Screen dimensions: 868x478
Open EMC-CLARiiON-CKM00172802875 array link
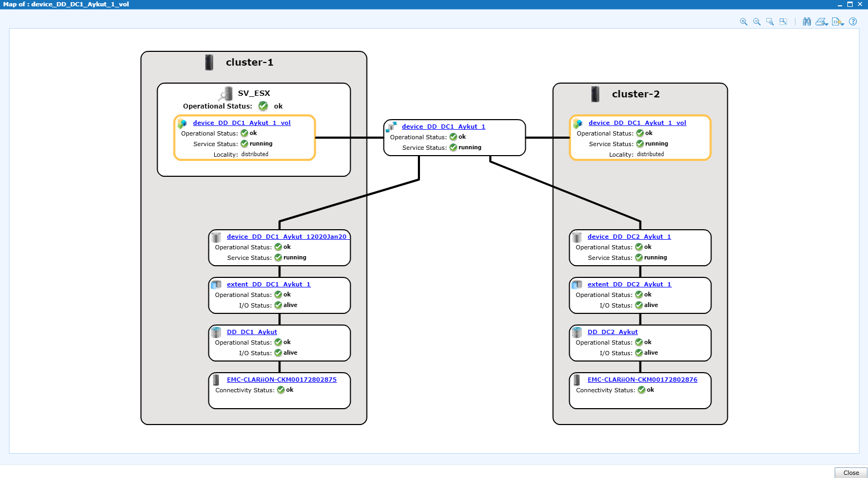[x=281, y=380]
